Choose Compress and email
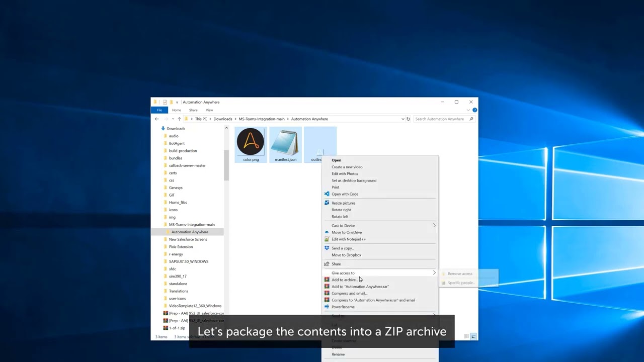The image size is (644, 362). [349, 294]
